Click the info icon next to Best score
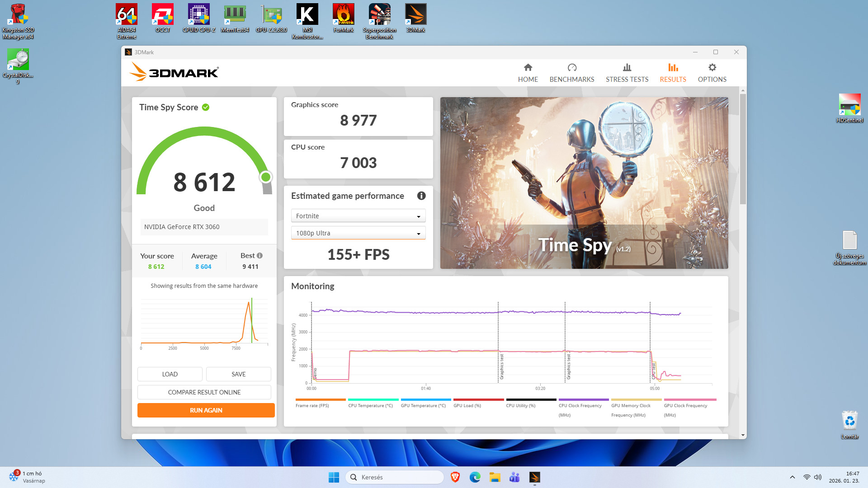This screenshot has width=868, height=488. [259, 256]
